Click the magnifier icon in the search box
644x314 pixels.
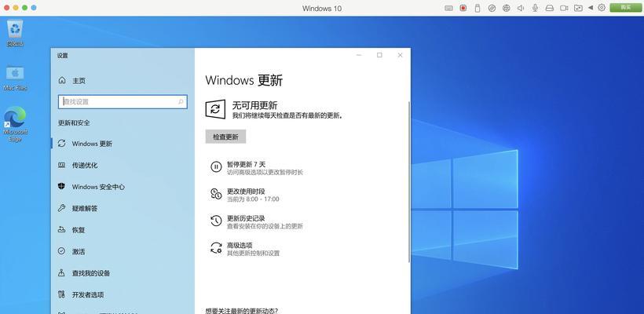click(x=181, y=102)
